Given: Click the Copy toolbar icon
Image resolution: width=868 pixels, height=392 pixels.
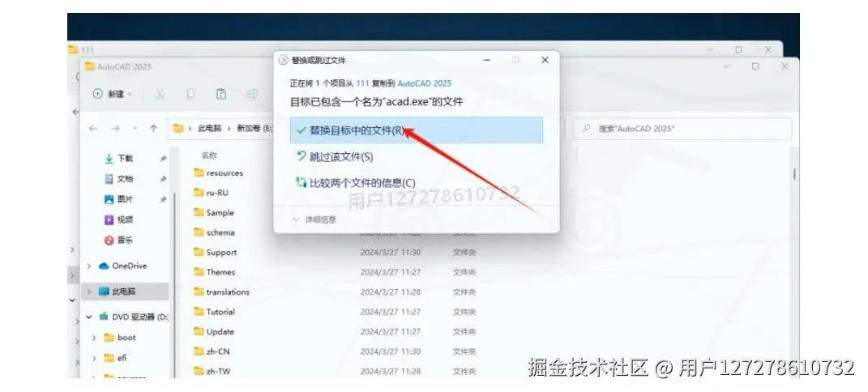Looking at the screenshot, I should pyautogui.click(x=190, y=94).
